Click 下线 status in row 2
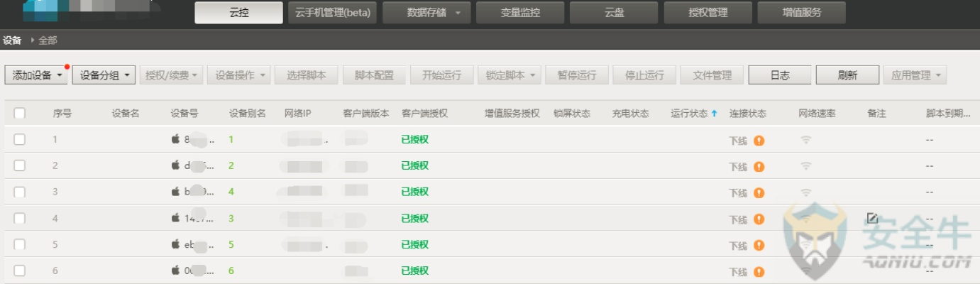The width and height of the screenshot is (980, 284). point(738,167)
